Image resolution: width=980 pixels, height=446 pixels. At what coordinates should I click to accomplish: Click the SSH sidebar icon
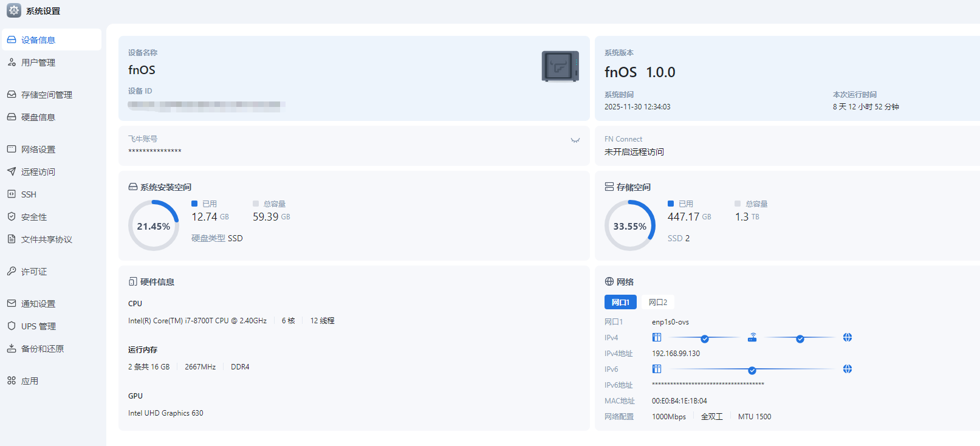point(12,194)
